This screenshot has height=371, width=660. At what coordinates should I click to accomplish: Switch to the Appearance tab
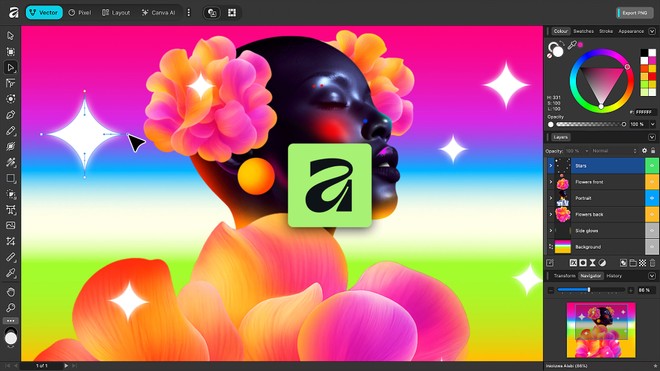pos(631,31)
